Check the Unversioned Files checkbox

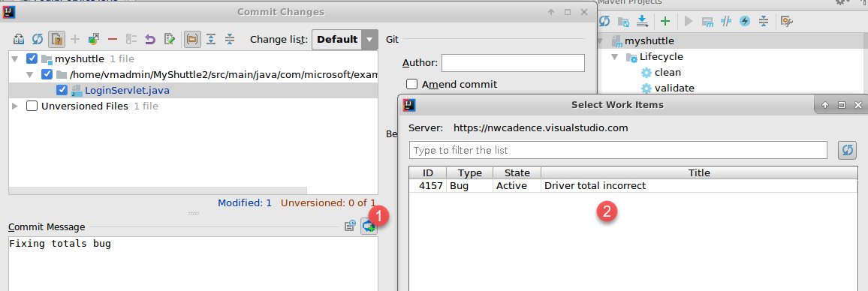click(x=32, y=106)
